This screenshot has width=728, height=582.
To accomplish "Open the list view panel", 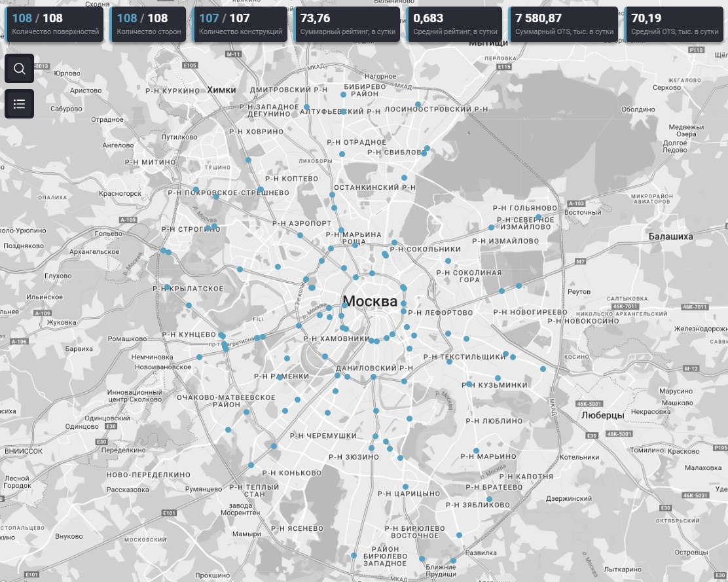I will (19, 103).
